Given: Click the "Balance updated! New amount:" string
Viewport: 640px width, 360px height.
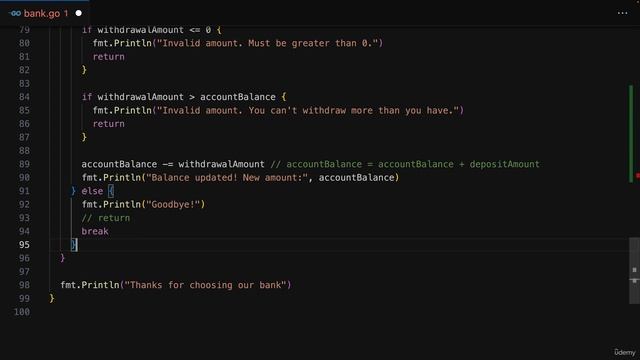Looking at the screenshot, I should click(x=227, y=178).
